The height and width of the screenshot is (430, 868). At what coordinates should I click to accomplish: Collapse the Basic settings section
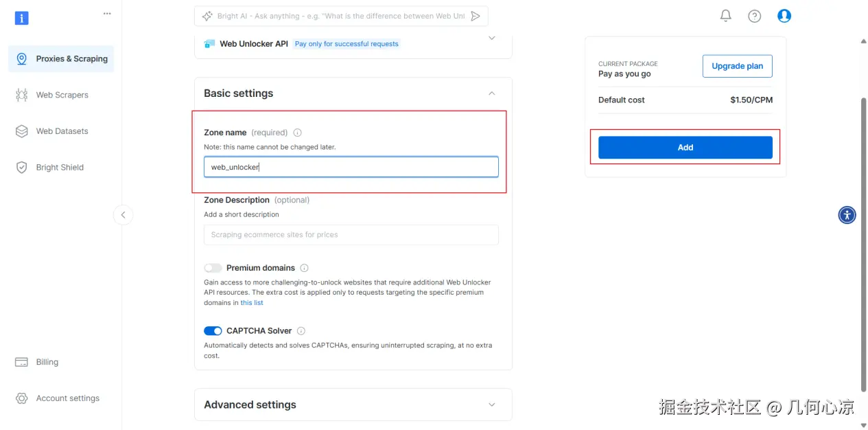click(491, 93)
